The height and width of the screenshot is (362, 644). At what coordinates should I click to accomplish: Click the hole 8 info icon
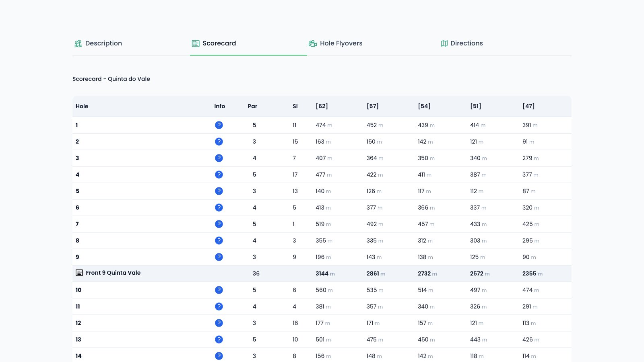click(219, 241)
